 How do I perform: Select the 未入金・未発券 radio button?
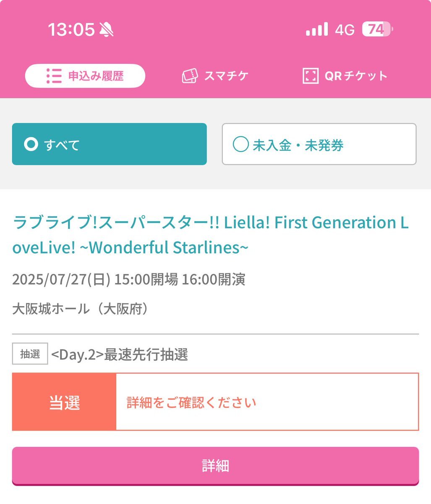tap(319, 144)
